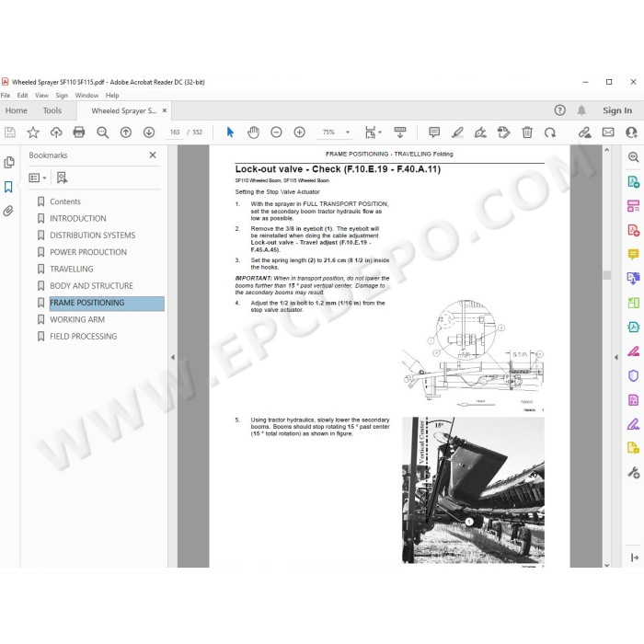Viewport: 644px width, 644px height.
Task: Click scroll down arrow of document
Action: 606,565
